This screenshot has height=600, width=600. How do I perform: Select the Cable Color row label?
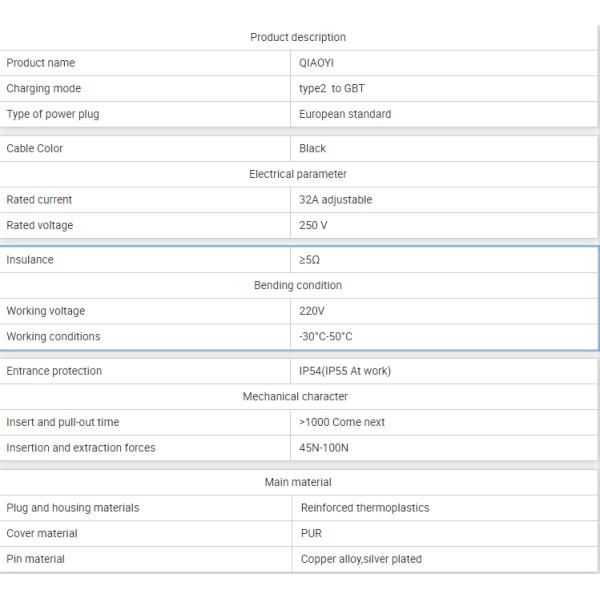(x=34, y=149)
